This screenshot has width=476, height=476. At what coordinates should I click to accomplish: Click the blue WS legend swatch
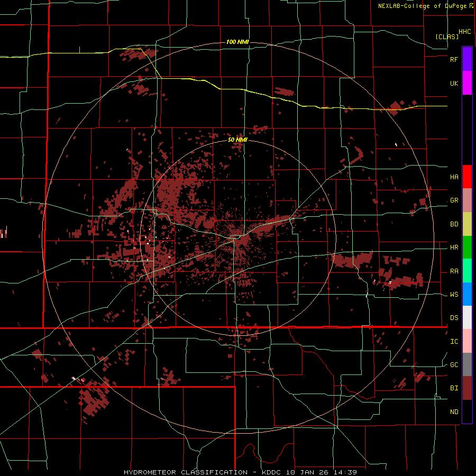click(x=467, y=294)
